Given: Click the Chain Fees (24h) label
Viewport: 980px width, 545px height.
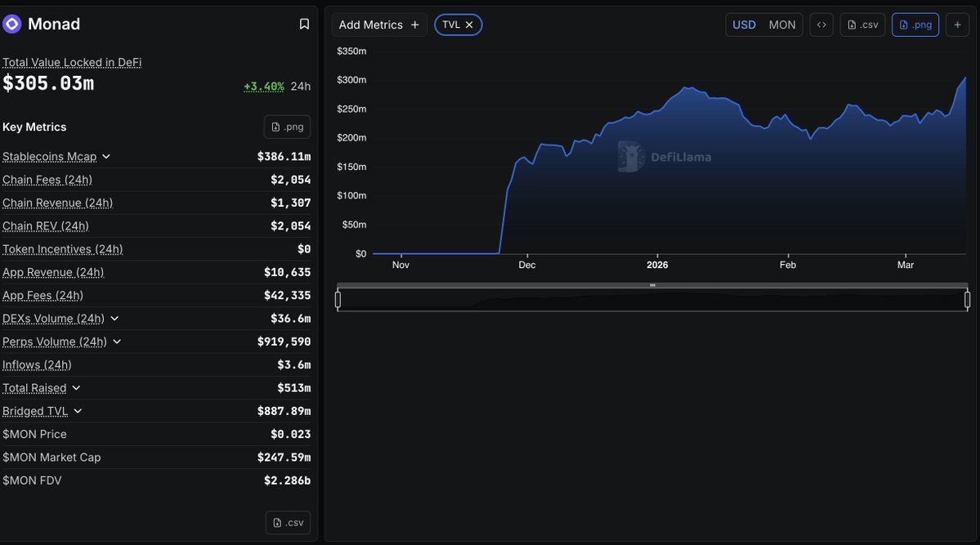Looking at the screenshot, I should click(47, 180).
